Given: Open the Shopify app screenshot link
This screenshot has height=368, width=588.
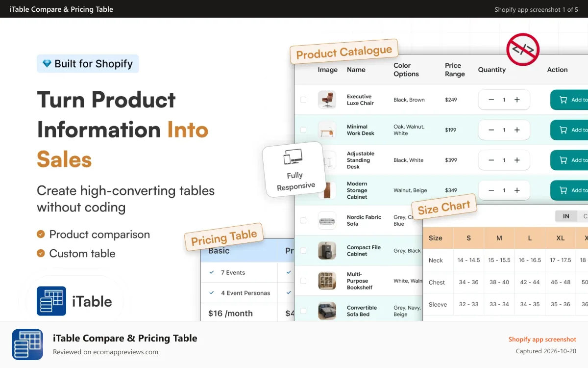Looking at the screenshot, I should pos(542,339).
